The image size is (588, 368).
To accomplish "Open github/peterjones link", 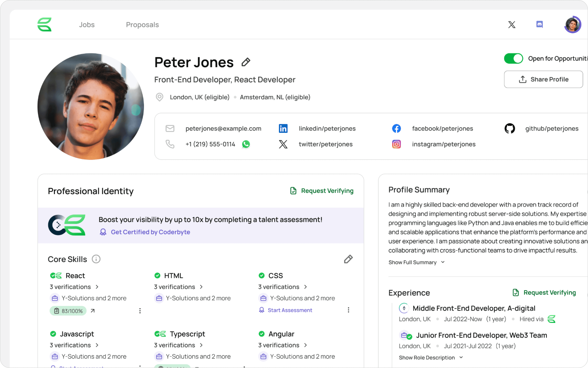I will pyautogui.click(x=552, y=128).
